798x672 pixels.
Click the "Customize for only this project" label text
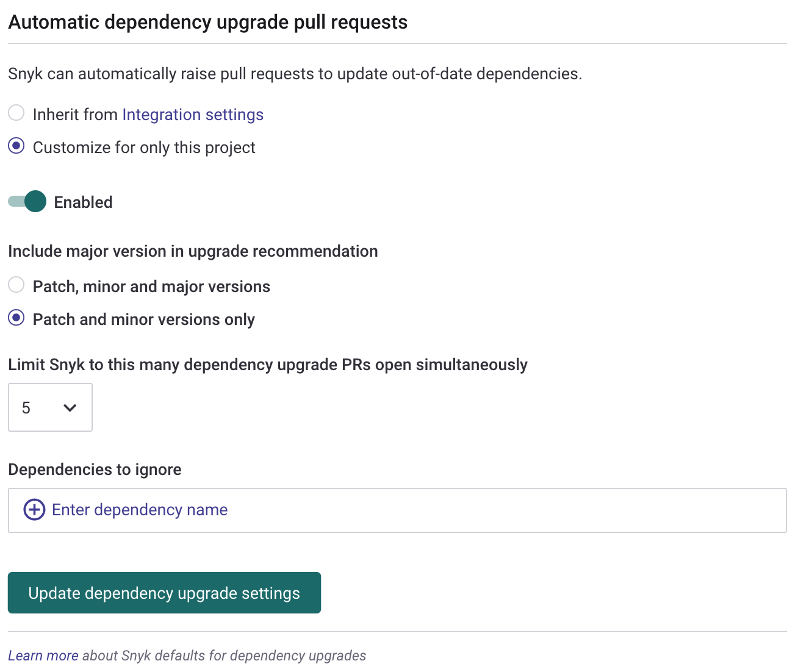144,148
